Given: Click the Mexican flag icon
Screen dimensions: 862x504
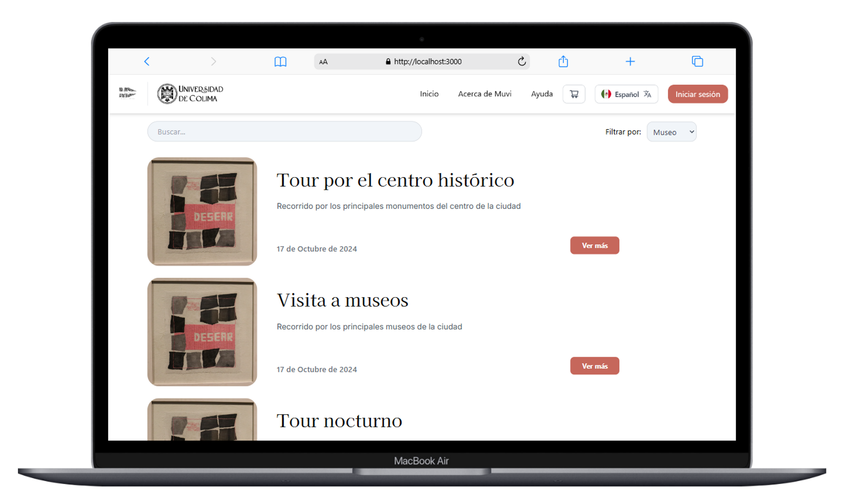Looking at the screenshot, I should click(x=606, y=94).
